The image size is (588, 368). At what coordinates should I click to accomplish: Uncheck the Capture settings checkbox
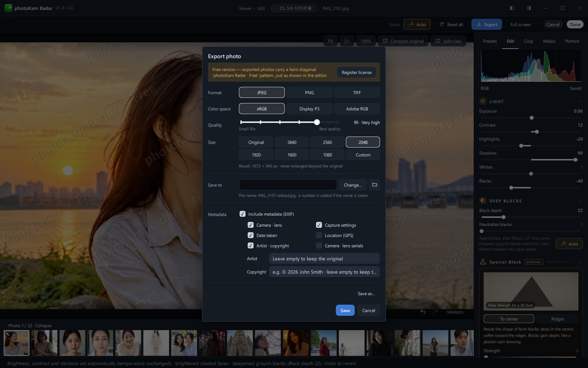[319, 225]
